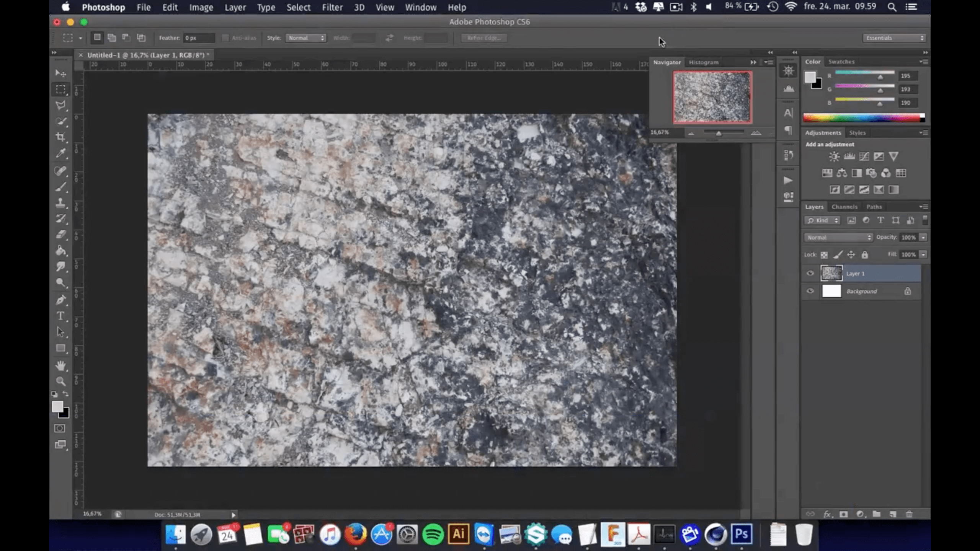The height and width of the screenshot is (551, 980).
Task: Hide the Background layer
Action: (x=810, y=291)
